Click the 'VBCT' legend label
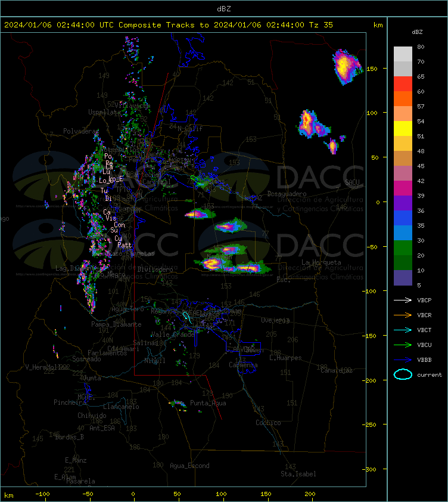The width and height of the screenshot is (448, 502). coord(424,330)
